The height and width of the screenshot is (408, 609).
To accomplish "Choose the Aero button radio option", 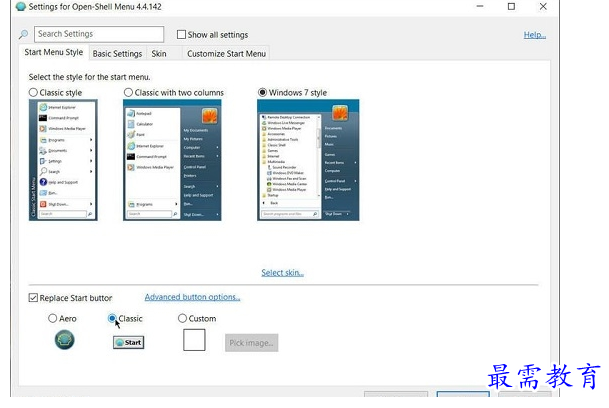I will (x=52, y=318).
